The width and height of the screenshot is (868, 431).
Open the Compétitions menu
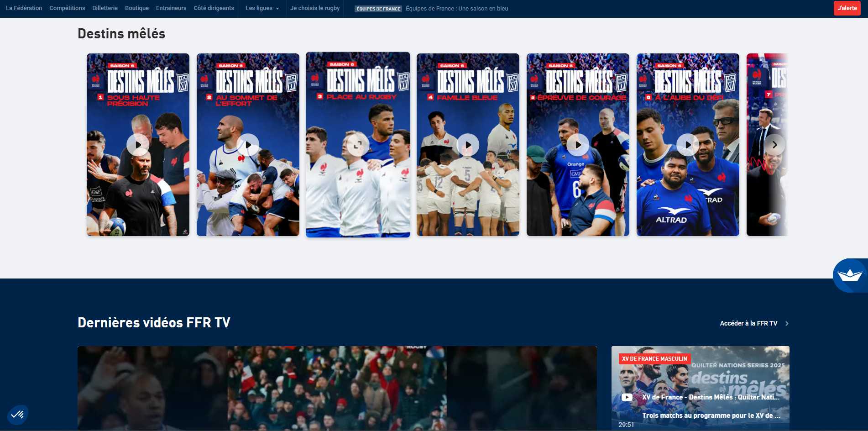click(x=67, y=8)
